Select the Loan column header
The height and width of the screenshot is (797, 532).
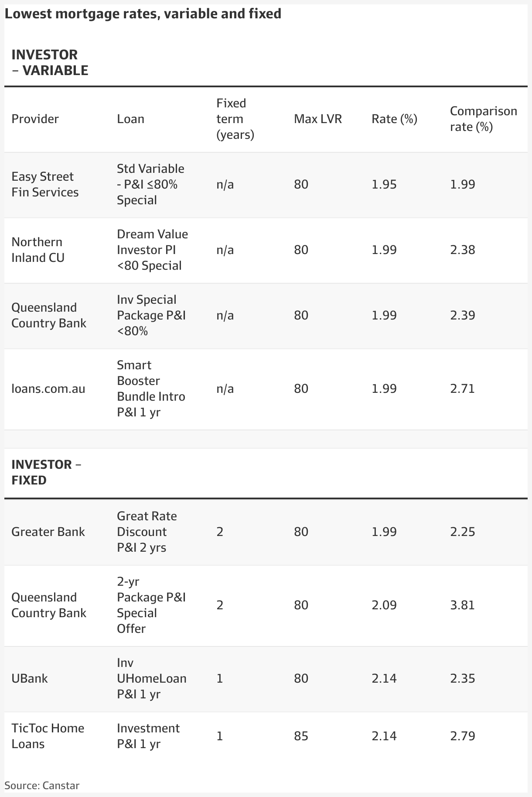pos(130,119)
